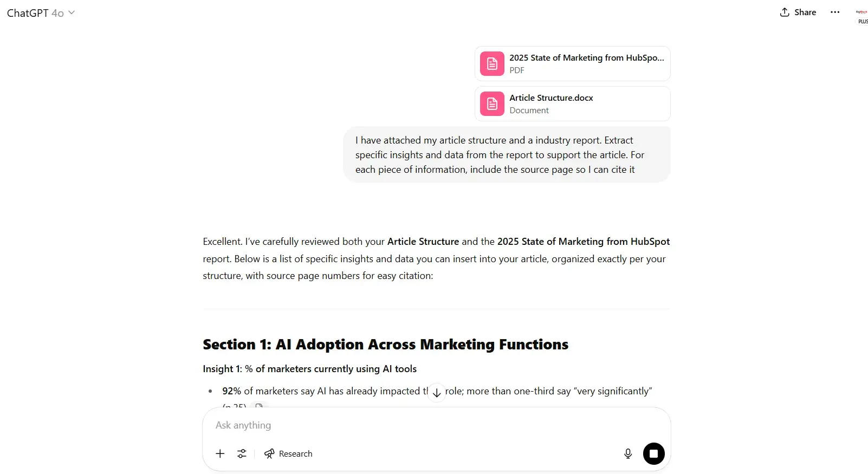Click the upload icon next to Share

point(784,12)
